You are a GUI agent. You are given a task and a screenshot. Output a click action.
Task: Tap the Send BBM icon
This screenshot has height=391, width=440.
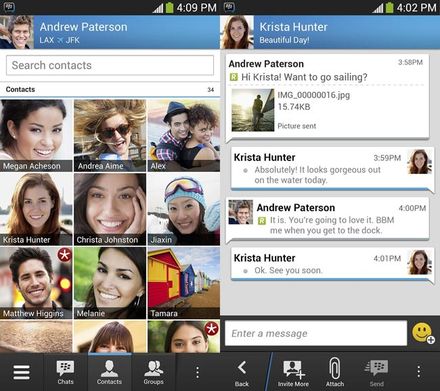(x=377, y=373)
